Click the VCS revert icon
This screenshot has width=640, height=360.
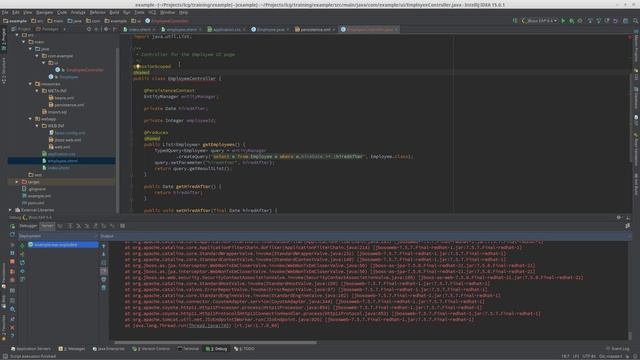coord(616,20)
